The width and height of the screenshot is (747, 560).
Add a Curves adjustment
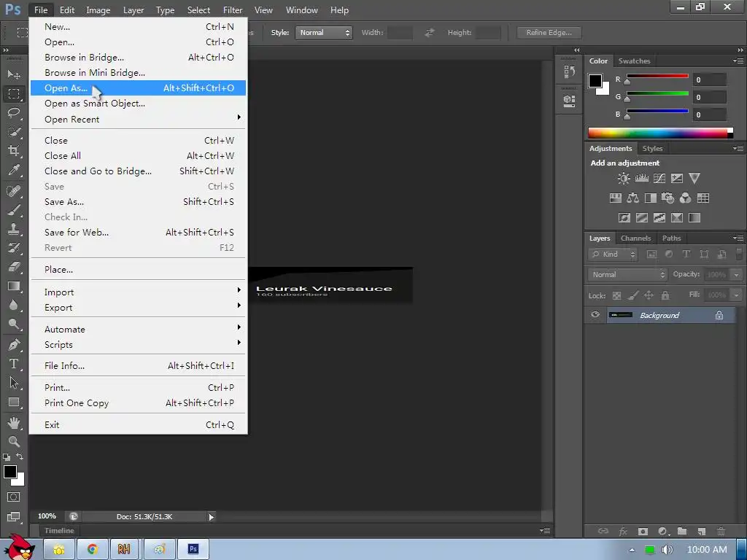tap(659, 179)
